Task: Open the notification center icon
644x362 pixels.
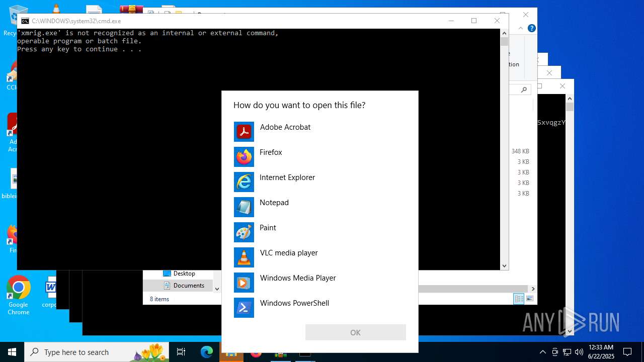Action: pyautogui.click(x=627, y=352)
